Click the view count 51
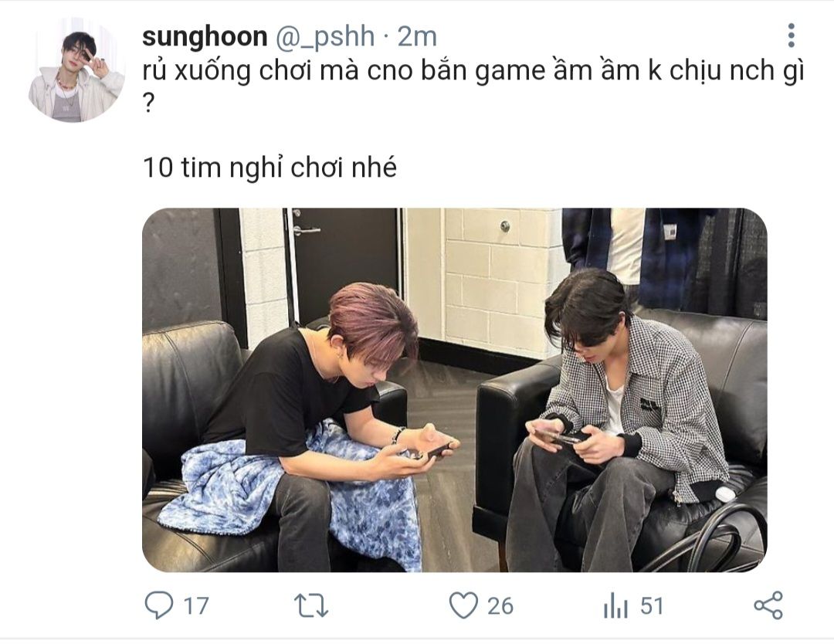This screenshot has height=644, width=834. tap(652, 605)
